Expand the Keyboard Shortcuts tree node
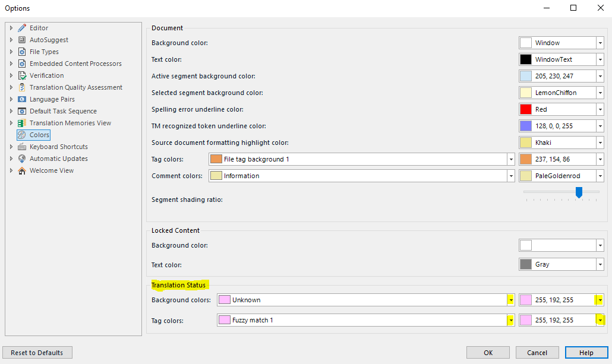Viewport: 612px width, 364px height. tap(11, 147)
